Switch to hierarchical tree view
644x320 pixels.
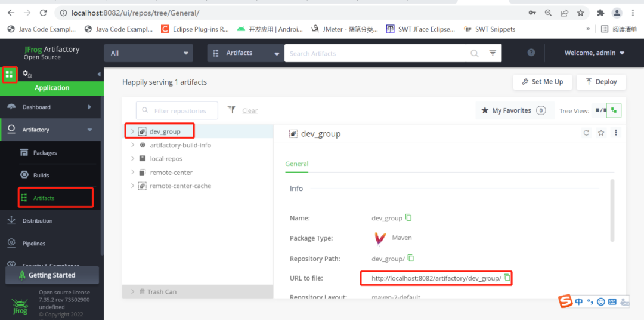coord(614,110)
